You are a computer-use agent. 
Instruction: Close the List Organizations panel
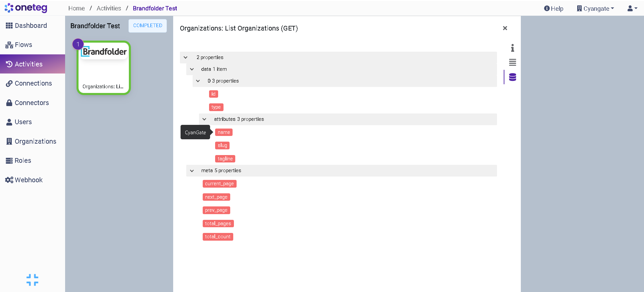point(505,28)
